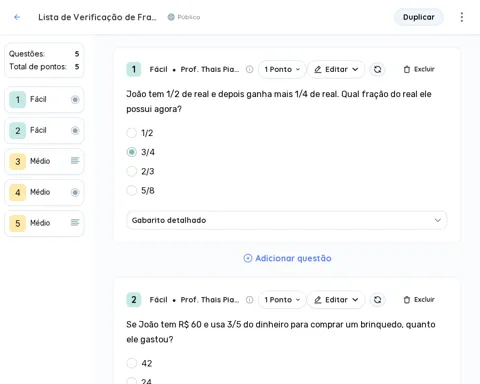Open the Editar dropdown on question 2

coord(336,300)
